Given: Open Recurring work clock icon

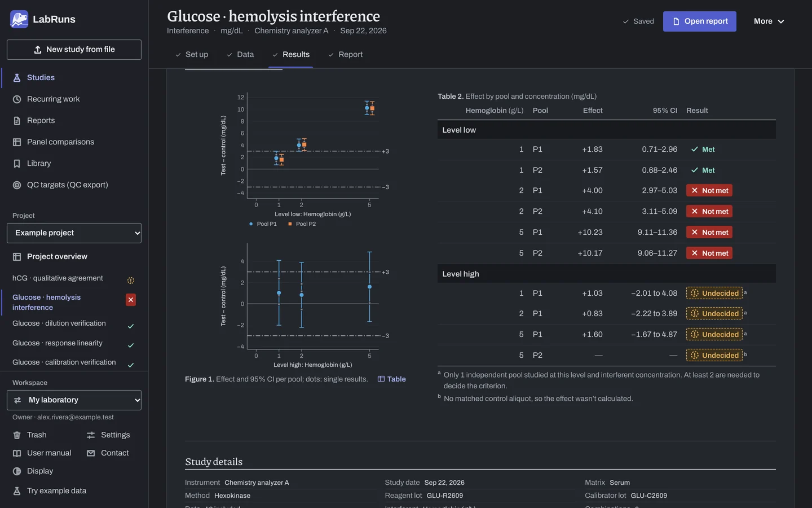Looking at the screenshot, I should coord(17,99).
